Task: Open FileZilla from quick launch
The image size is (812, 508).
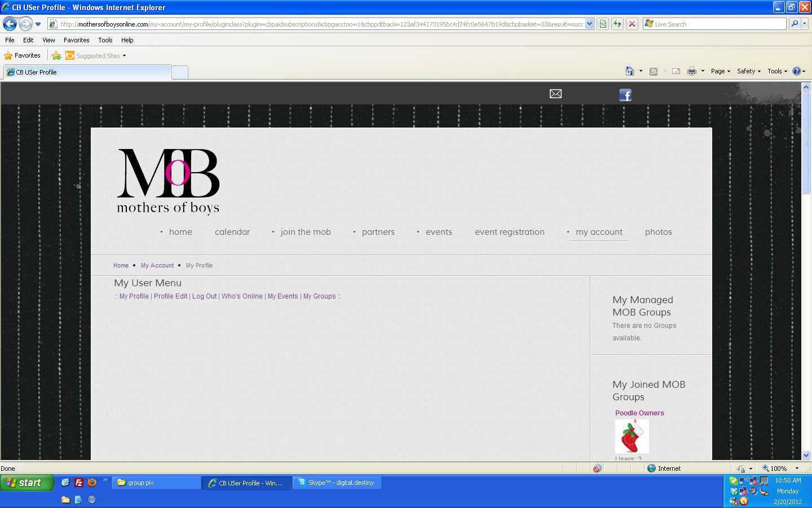Action: (x=79, y=483)
